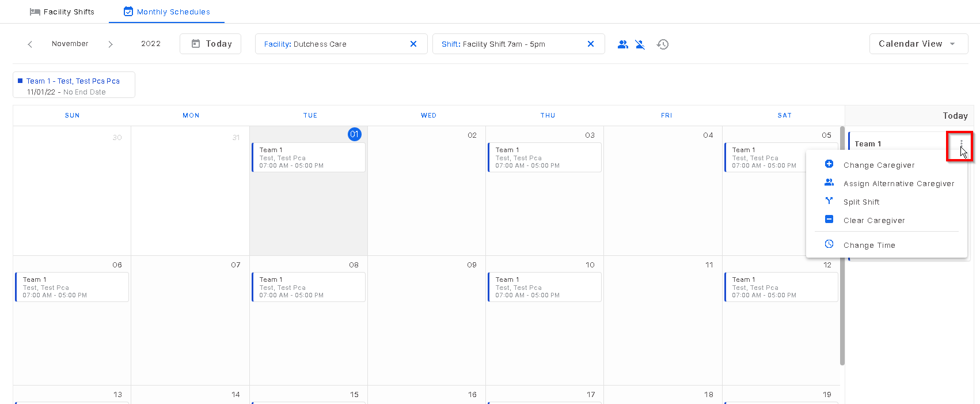
Task: Open Team 1 shift on November 12
Action: [x=781, y=287]
